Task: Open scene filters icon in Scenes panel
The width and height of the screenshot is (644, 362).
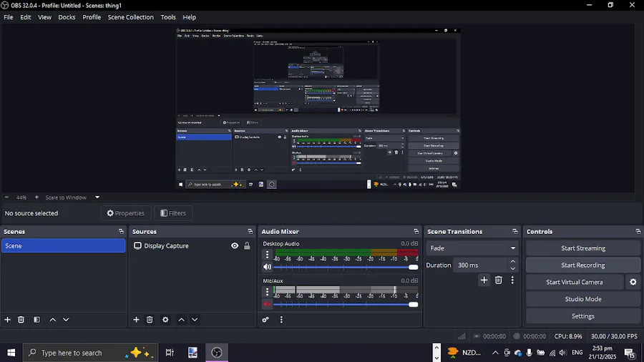Action: [36, 319]
